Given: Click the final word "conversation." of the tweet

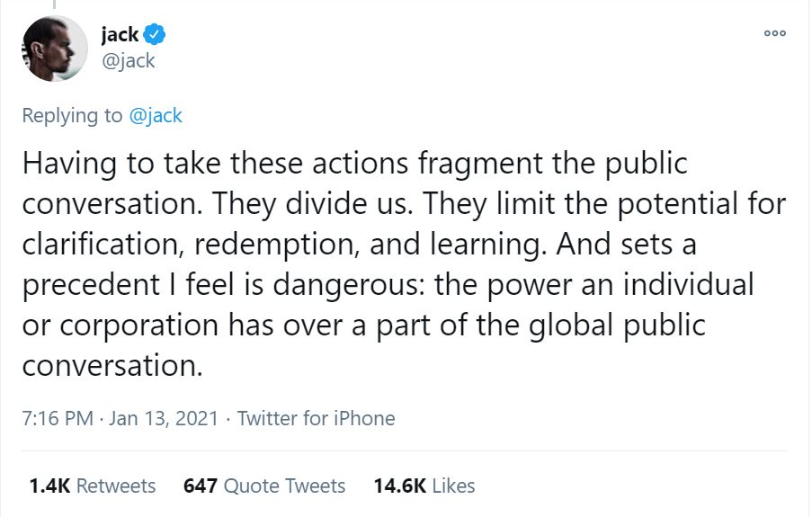Looking at the screenshot, I should pos(110,366).
